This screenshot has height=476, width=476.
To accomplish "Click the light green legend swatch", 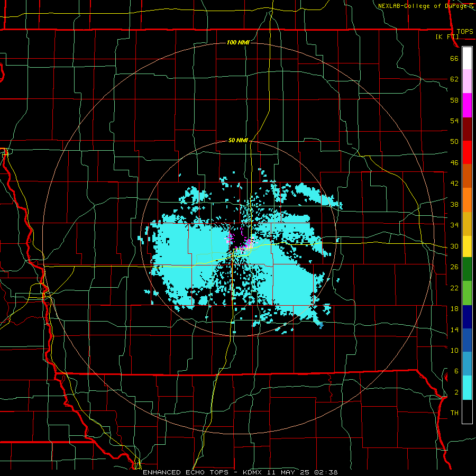I will tap(467, 293).
